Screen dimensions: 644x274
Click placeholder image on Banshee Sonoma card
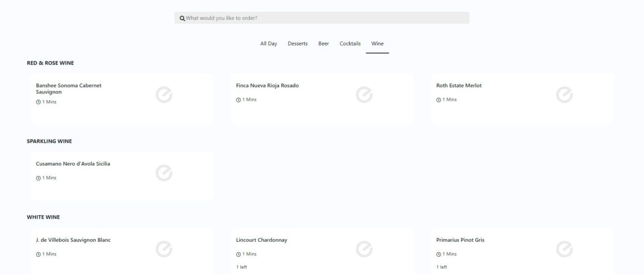pyautogui.click(x=164, y=95)
